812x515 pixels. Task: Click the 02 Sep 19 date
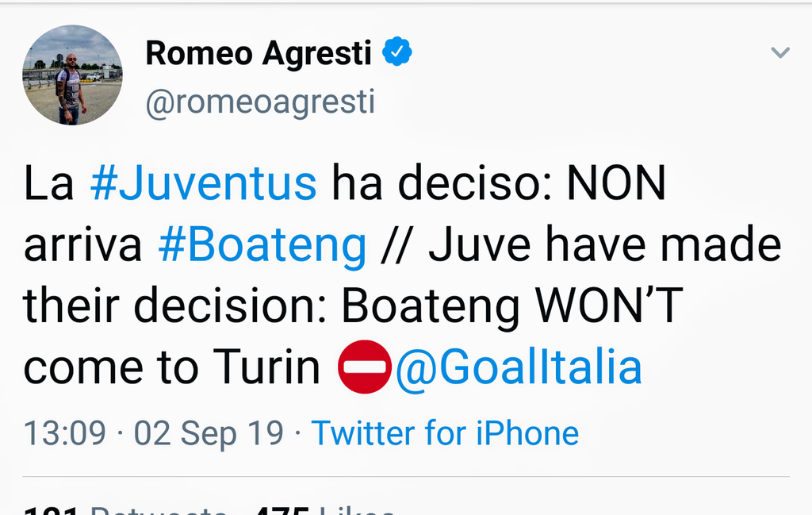pos(209,433)
